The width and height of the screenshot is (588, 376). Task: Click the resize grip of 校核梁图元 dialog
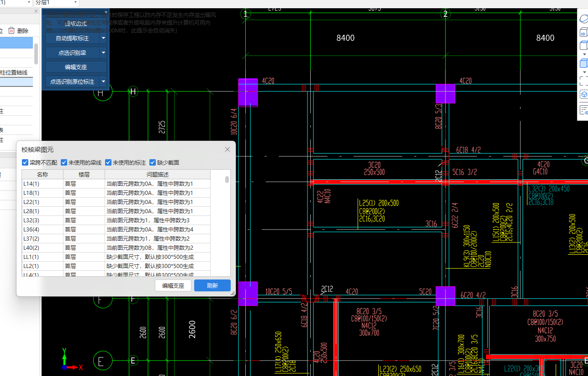(233, 293)
